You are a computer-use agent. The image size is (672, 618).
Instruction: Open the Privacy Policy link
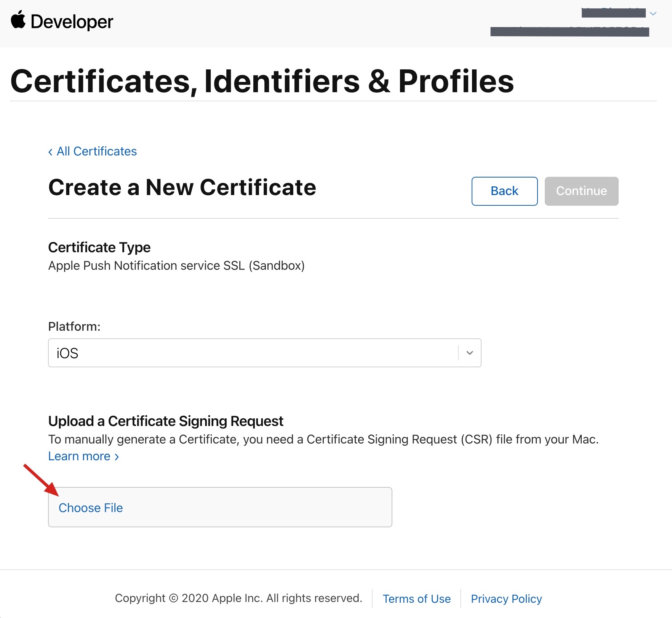click(x=506, y=599)
